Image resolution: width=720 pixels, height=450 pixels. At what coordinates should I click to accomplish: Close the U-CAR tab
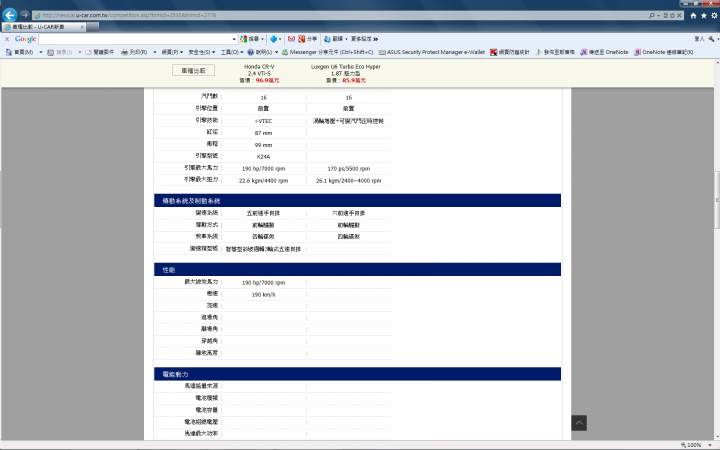[x=82, y=27]
